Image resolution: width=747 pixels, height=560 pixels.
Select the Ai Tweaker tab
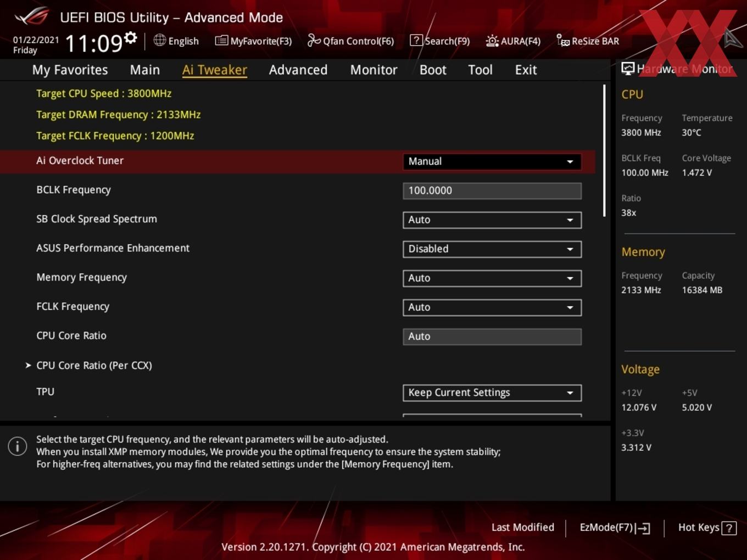(214, 70)
